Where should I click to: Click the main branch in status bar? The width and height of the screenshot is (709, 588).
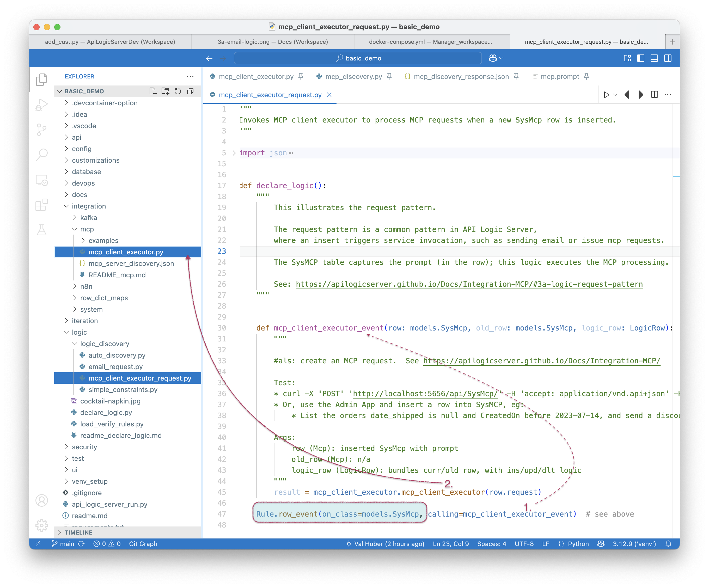(x=63, y=544)
